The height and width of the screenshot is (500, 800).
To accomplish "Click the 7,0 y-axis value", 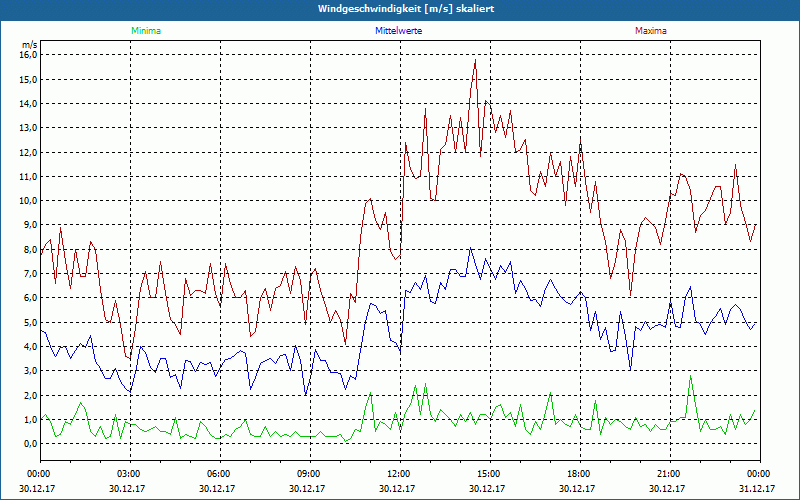I will (31, 273).
